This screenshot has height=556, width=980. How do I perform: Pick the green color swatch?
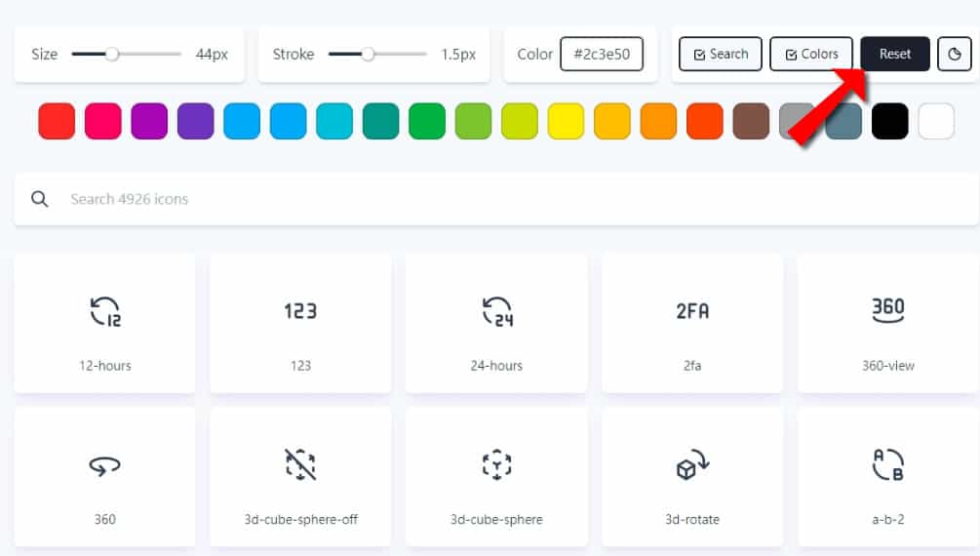(427, 121)
